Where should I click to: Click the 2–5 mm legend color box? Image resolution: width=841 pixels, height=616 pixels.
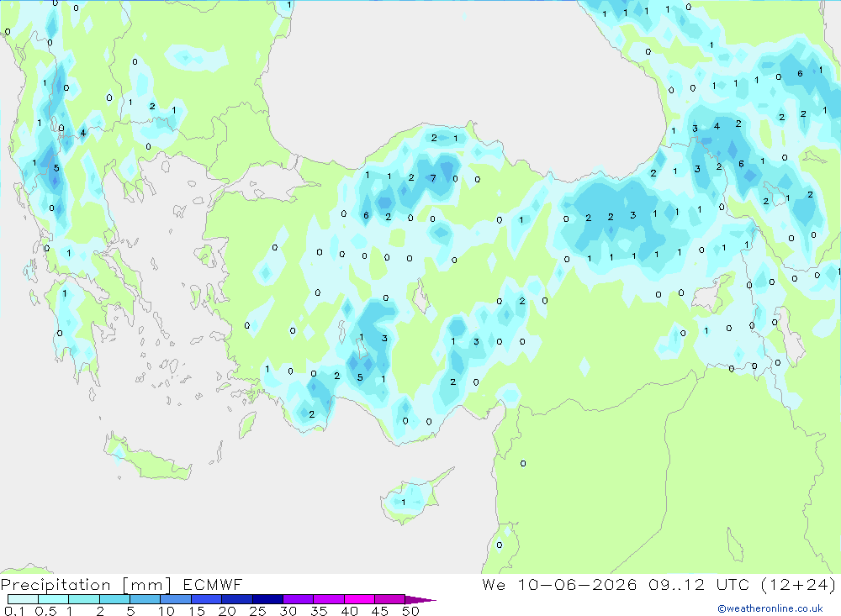pyautogui.click(x=114, y=599)
